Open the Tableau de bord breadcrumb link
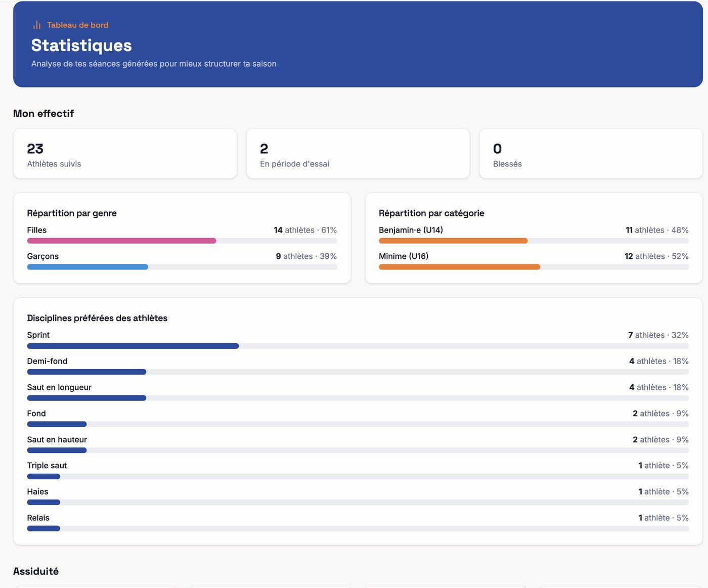Viewport: 708px width, 588px height. (78, 25)
